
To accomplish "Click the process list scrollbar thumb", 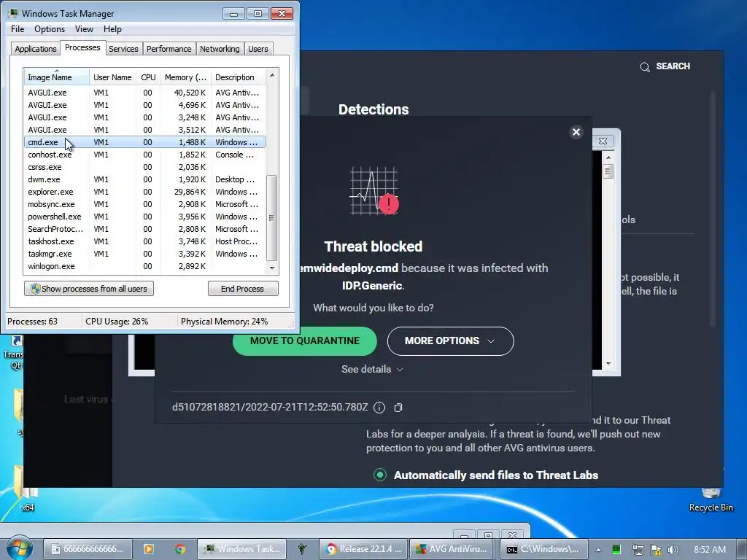I will pyautogui.click(x=272, y=217).
